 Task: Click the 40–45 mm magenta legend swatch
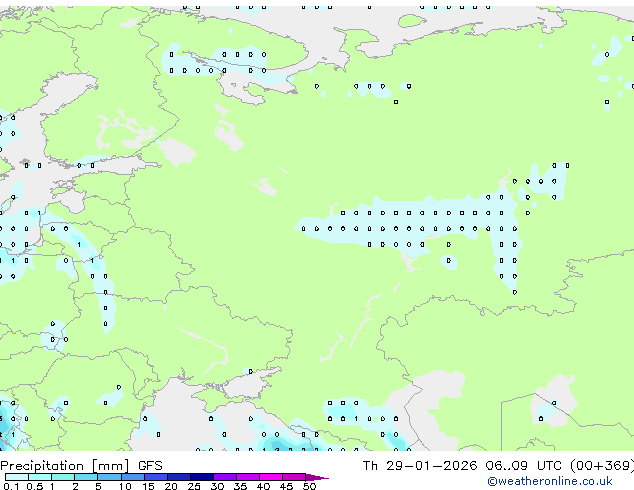271,477
